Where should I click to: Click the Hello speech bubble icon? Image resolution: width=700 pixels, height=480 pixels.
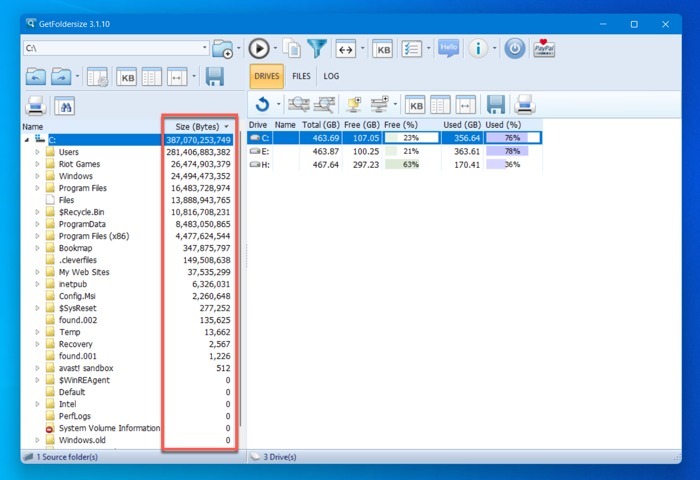click(x=449, y=48)
